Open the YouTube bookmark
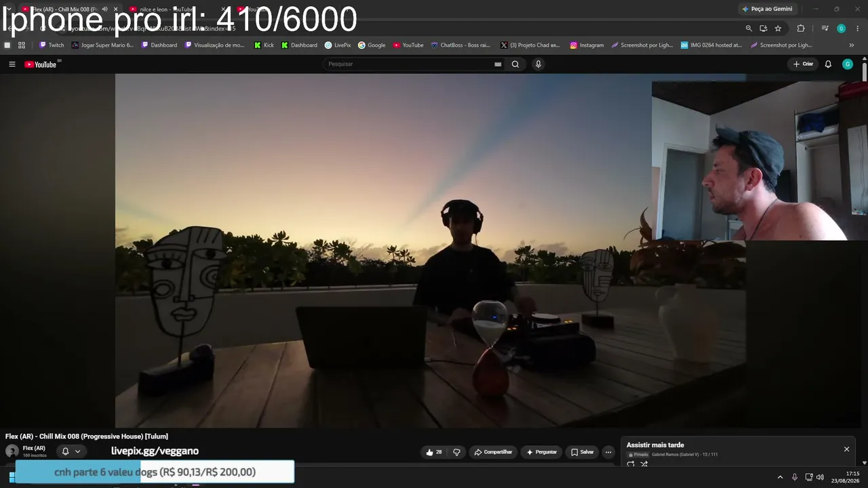 [x=408, y=45]
